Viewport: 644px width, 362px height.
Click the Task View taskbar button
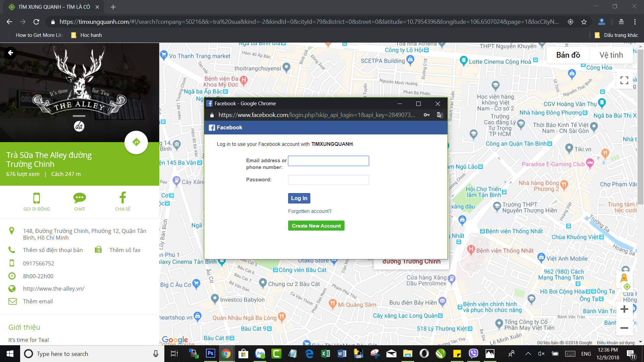pyautogui.click(x=174, y=354)
